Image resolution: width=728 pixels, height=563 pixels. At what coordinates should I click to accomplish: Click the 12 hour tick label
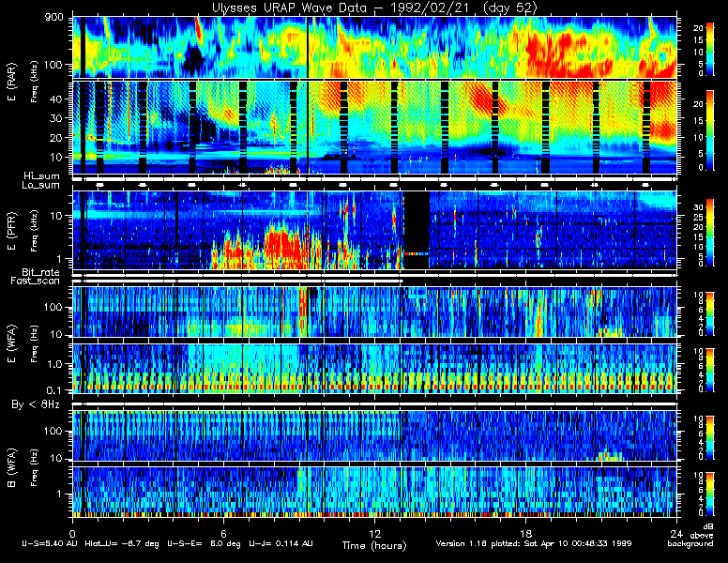pos(374,533)
